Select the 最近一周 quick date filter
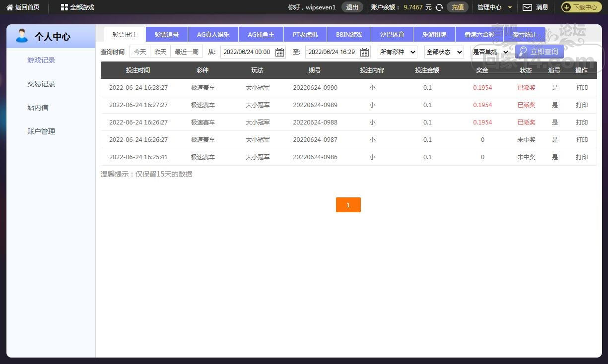 (x=187, y=52)
